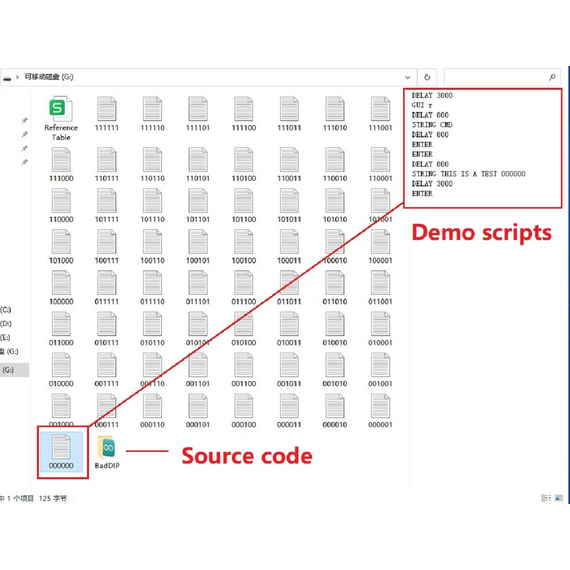Select the 010010 file
The width and height of the screenshot is (570, 570).
coord(335,329)
